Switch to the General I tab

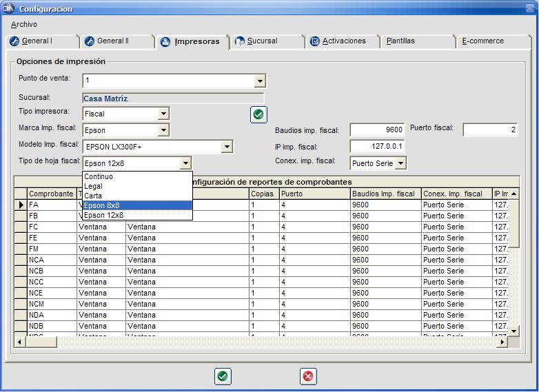click(43, 41)
